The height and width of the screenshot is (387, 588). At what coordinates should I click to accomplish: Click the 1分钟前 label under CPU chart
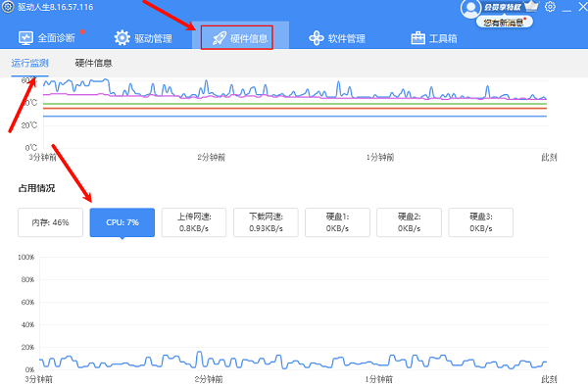click(378, 379)
